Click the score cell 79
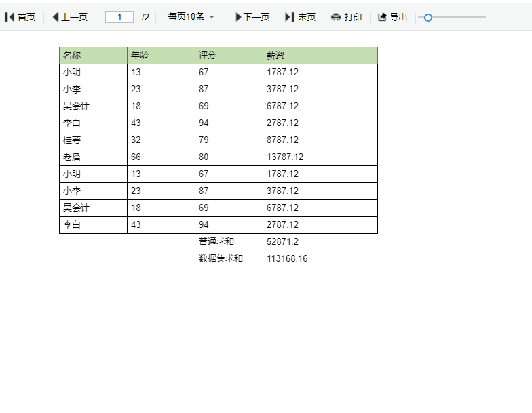The width and height of the screenshot is (532, 413). pyautogui.click(x=229, y=140)
